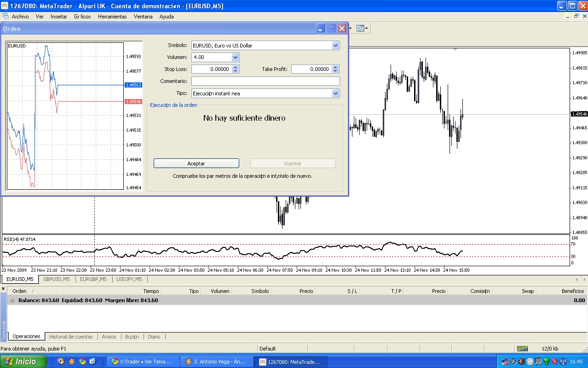Open the Avisos terminal tab
This screenshot has height=368, width=588.
click(x=109, y=337)
